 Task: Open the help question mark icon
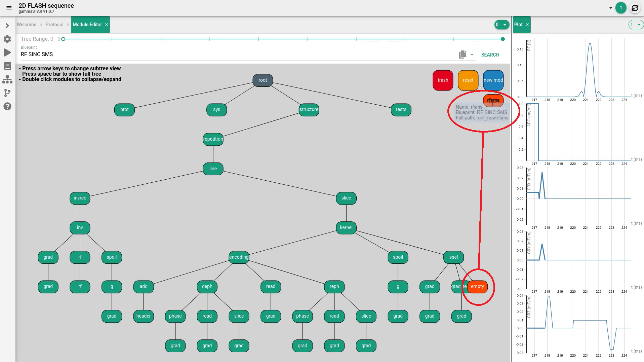coord(7,106)
